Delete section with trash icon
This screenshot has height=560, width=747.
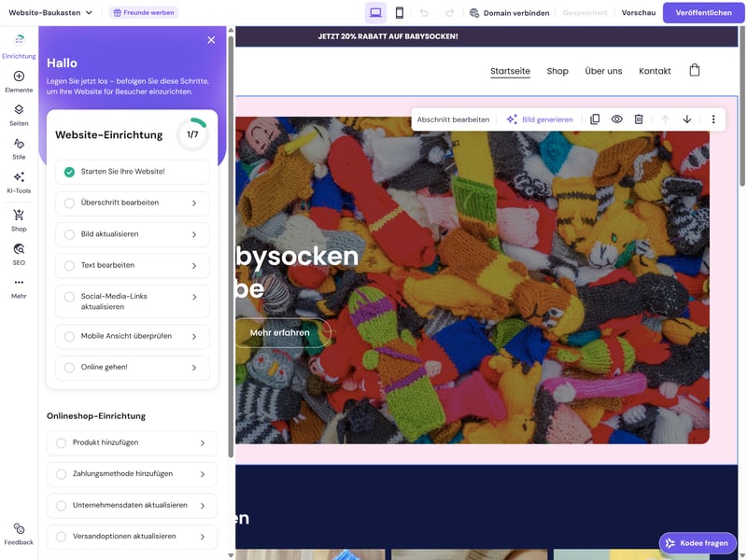639,119
